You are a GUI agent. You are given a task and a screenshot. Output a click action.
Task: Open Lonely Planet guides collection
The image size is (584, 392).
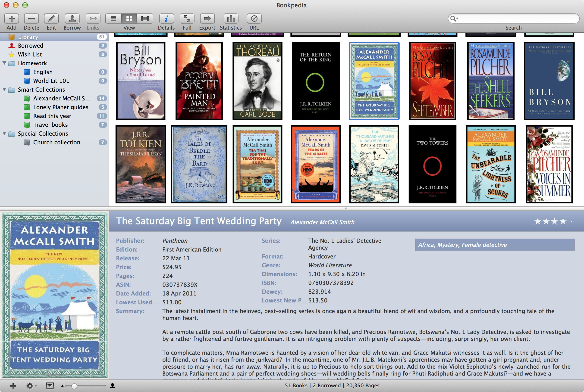54,107
